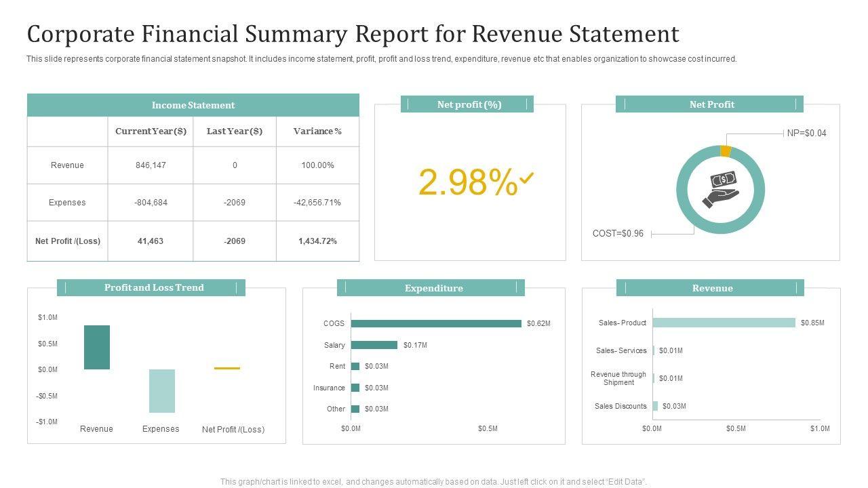The width and height of the screenshot is (868, 488).
Task: Click the 'Net Profit /(Loss)' axis label under the trend chart
Action: pyautogui.click(x=233, y=430)
